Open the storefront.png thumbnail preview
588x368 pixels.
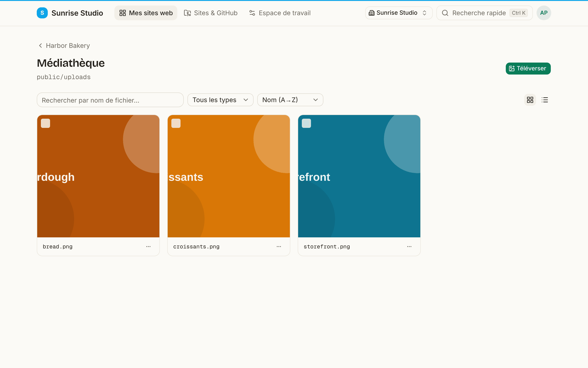tap(359, 176)
